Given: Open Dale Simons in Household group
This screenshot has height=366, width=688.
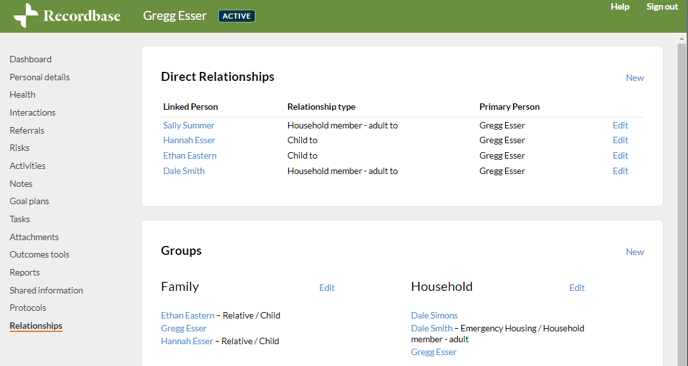Looking at the screenshot, I should [434, 316].
